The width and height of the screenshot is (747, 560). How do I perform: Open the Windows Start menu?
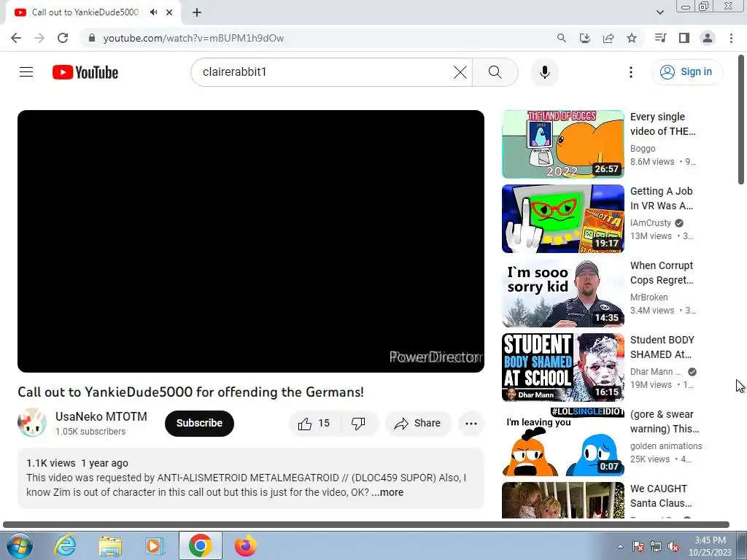coord(18,545)
